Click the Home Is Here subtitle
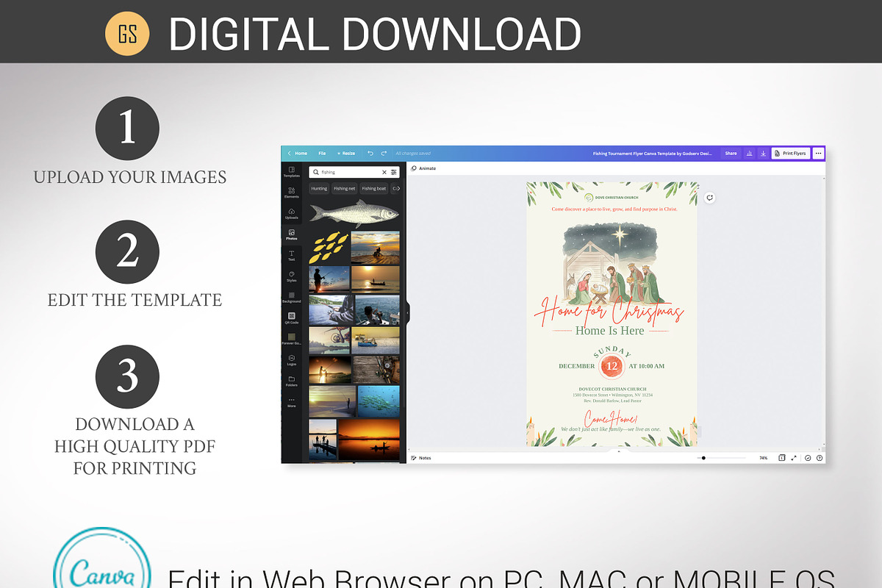This screenshot has height=588, width=882. (610, 331)
